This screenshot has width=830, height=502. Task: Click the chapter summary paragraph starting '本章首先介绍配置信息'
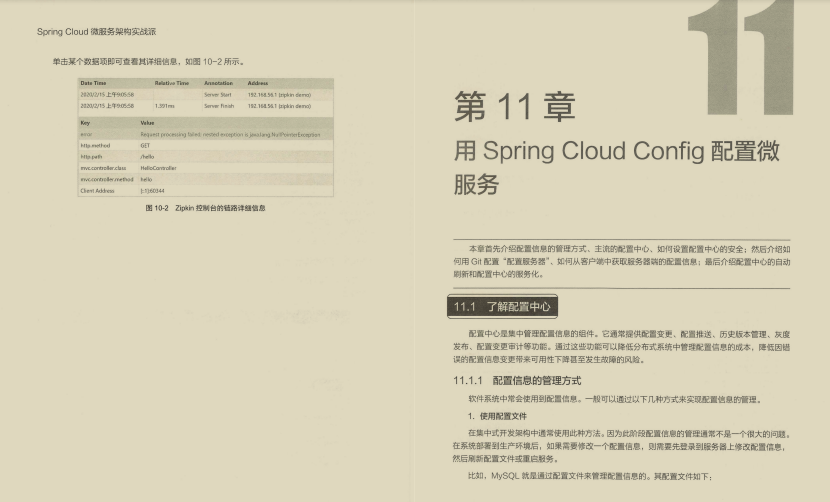coord(621,262)
